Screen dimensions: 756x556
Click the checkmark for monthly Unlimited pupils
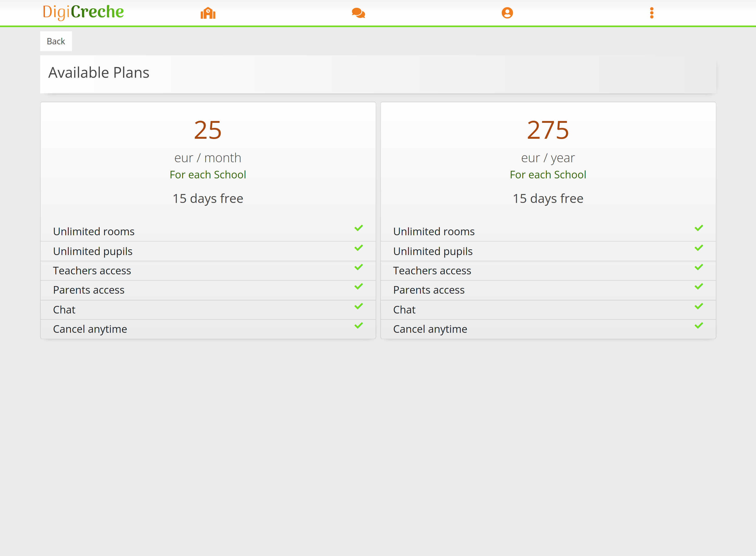coord(359,248)
